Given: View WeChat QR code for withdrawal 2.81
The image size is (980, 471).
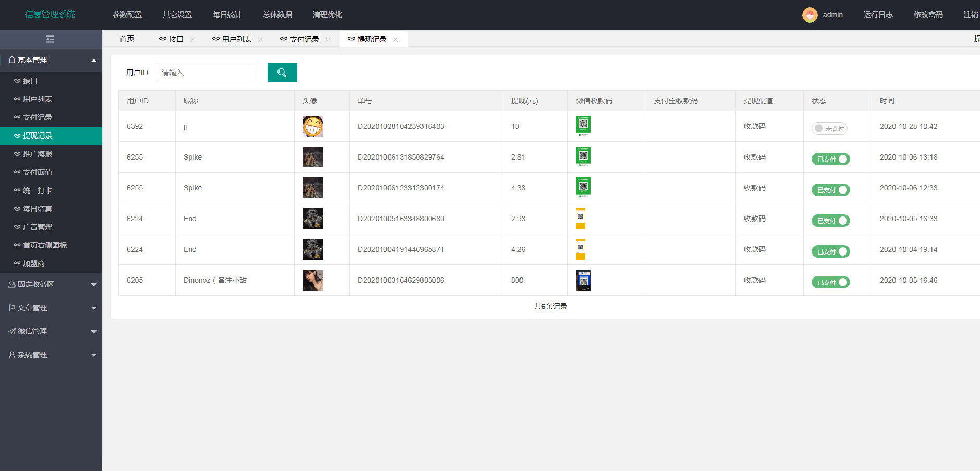Looking at the screenshot, I should [x=583, y=157].
